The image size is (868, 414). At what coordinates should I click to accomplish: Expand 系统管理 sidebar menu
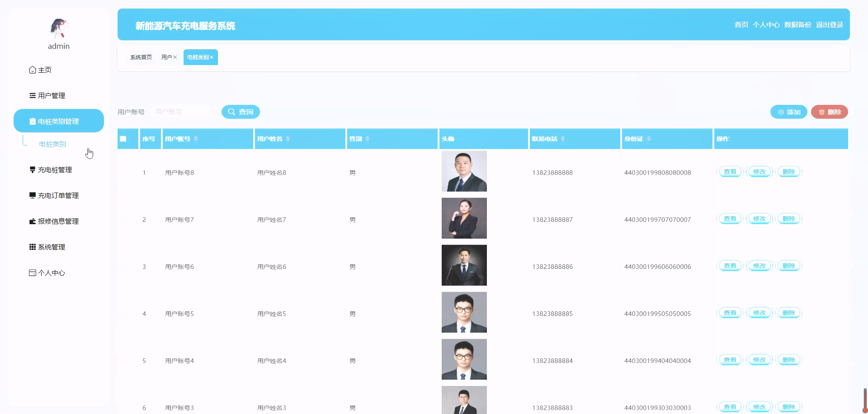[x=47, y=247]
